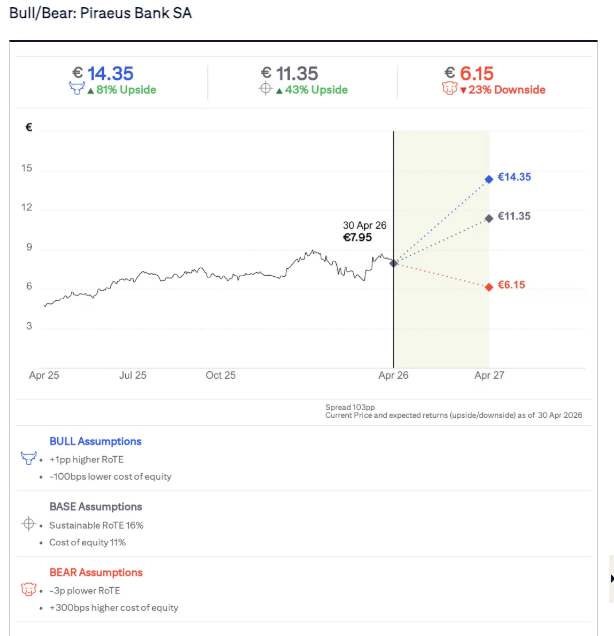614x636 pixels.
Task: Click the red down triangle beside 23% Downside
Action: click(464, 90)
